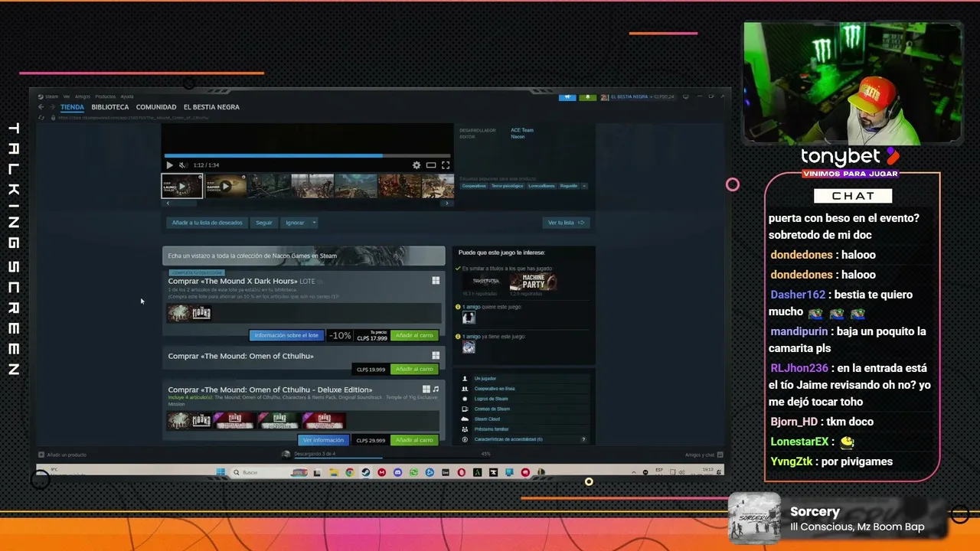The height and width of the screenshot is (551, 980).
Task: Open the Nacon publisher link
Action: click(x=518, y=136)
